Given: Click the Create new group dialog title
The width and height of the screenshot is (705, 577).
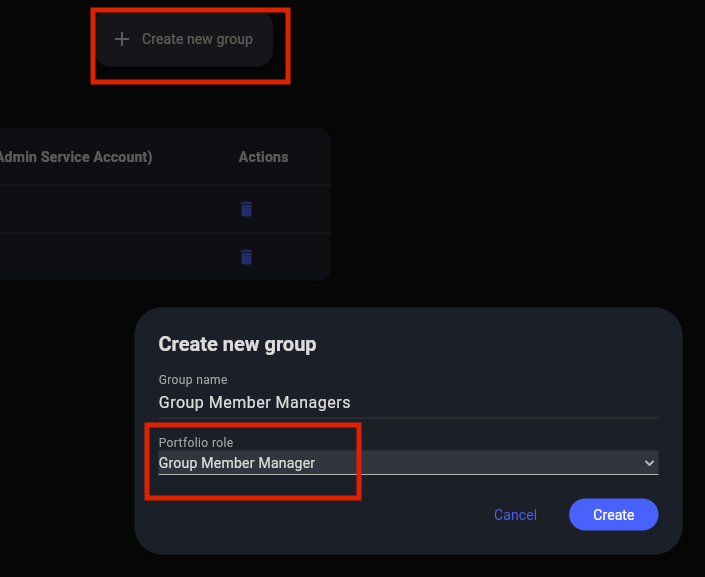Looking at the screenshot, I should [x=237, y=344].
